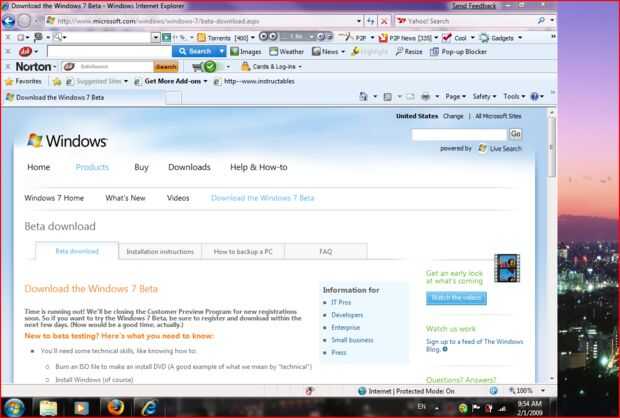
Task: Click the Send Feedback link
Action: [x=474, y=6]
